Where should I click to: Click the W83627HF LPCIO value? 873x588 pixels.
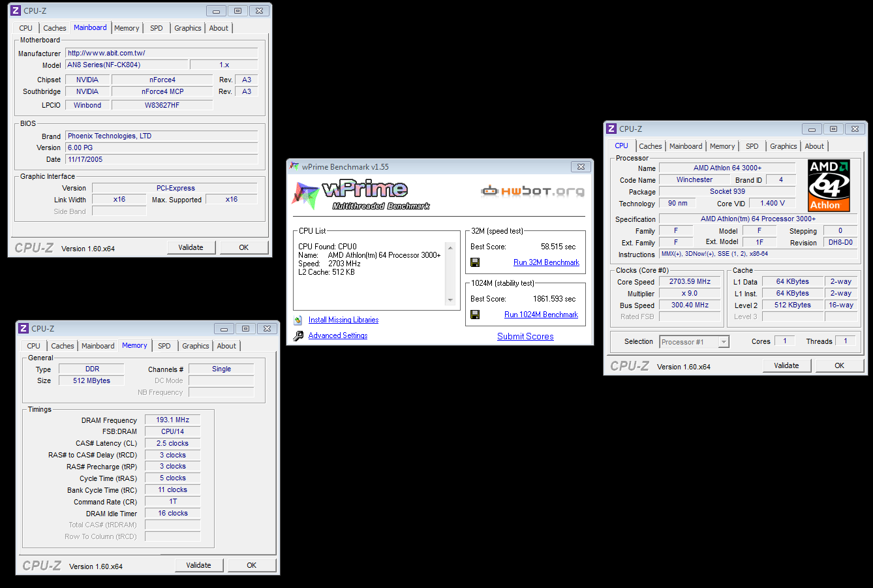pyautogui.click(x=162, y=105)
